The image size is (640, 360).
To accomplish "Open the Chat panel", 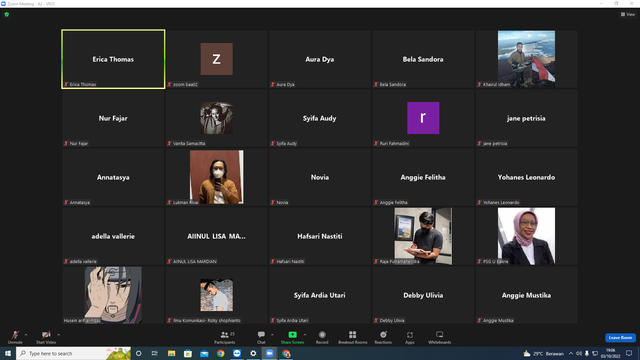I will click(x=261, y=337).
